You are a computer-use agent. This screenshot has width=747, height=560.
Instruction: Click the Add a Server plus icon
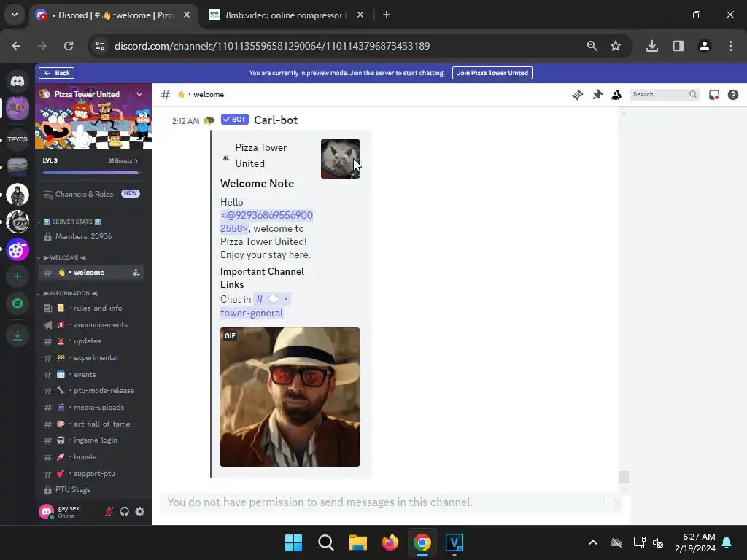pyautogui.click(x=18, y=276)
